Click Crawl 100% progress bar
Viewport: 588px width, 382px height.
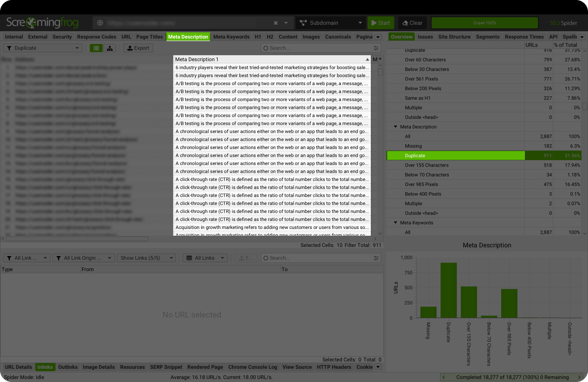pos(484,23)
